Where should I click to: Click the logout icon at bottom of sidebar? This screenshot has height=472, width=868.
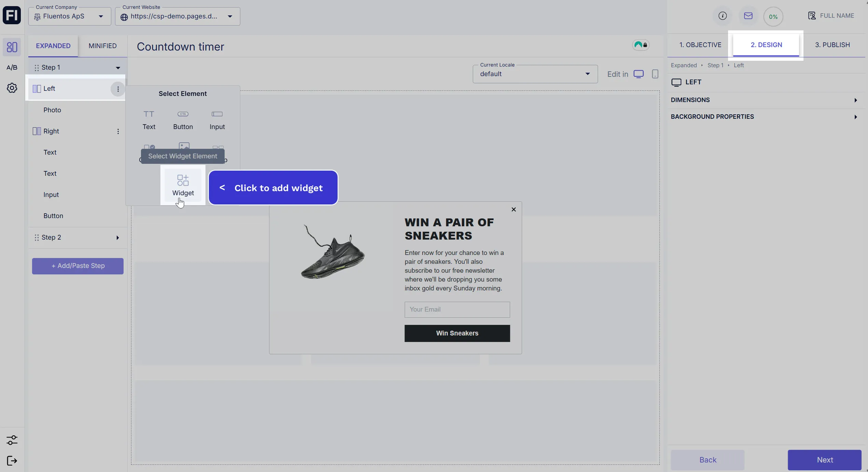coord(12,461)
